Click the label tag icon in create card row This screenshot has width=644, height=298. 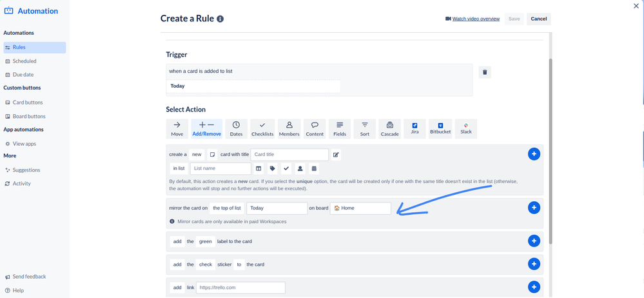point(272,168)
